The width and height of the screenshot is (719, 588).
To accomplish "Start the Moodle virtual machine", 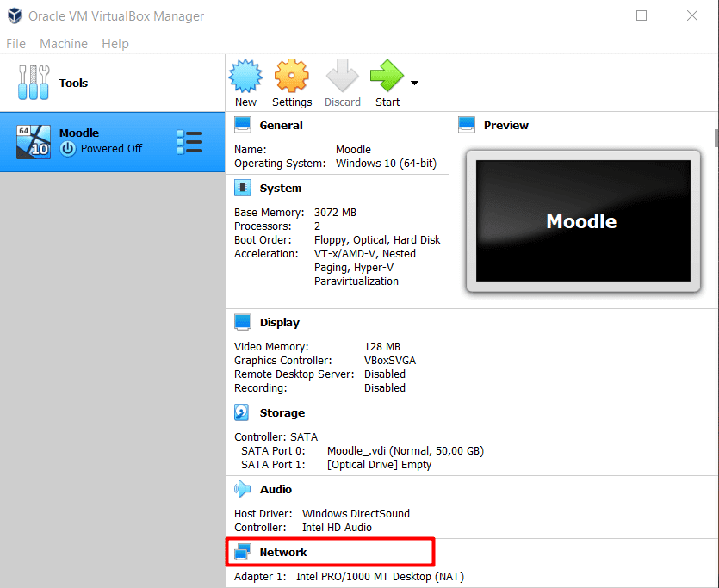I will 387,76.
